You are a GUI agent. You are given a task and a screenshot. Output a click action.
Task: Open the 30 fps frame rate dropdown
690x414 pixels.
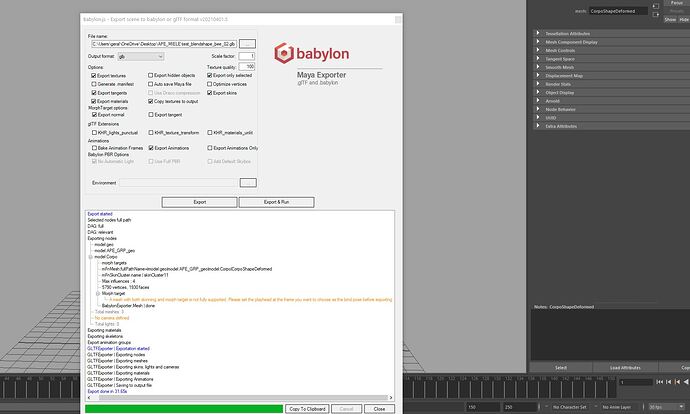pyautogui.click(x=667, y=407)
